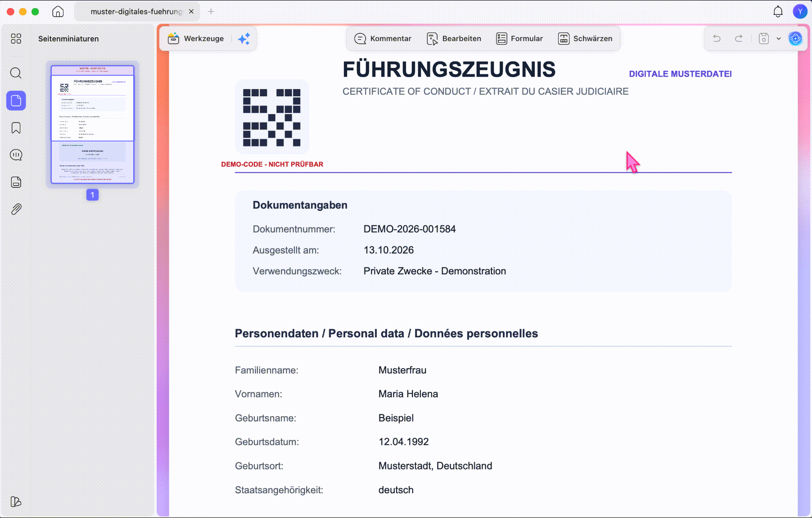Click the 'DIGITALE MUSTERDATEI' label

click(x=680, y=74)
